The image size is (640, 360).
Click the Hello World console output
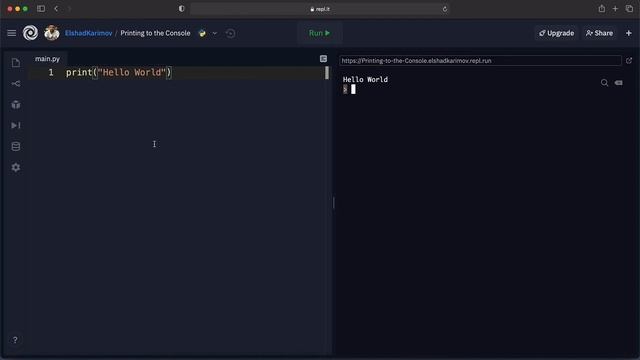point(365,80)
